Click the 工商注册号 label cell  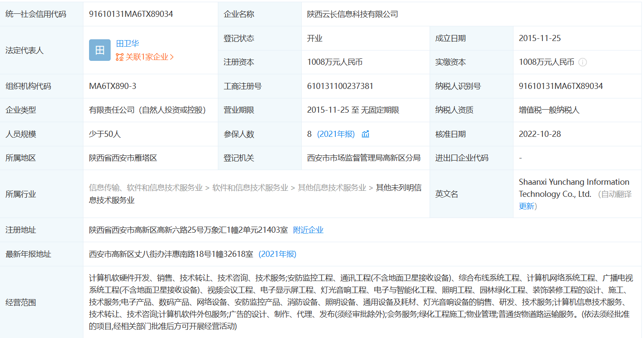click(260, 86)
